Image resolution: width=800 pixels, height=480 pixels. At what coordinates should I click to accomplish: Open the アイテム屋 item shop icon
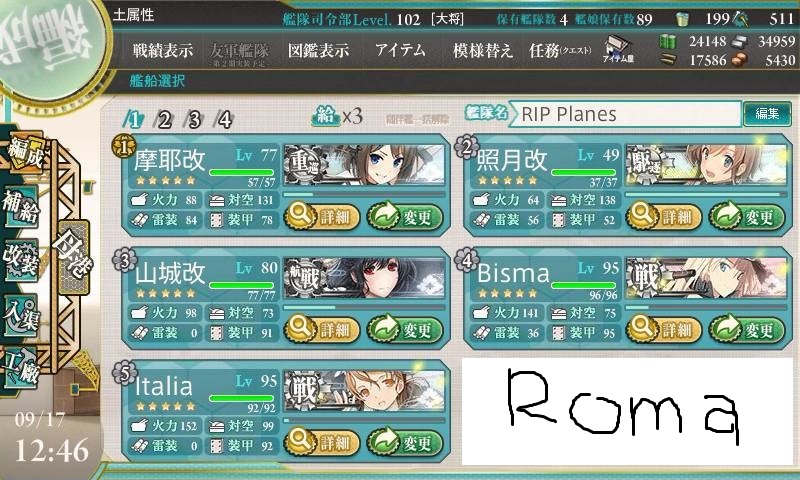618,50
